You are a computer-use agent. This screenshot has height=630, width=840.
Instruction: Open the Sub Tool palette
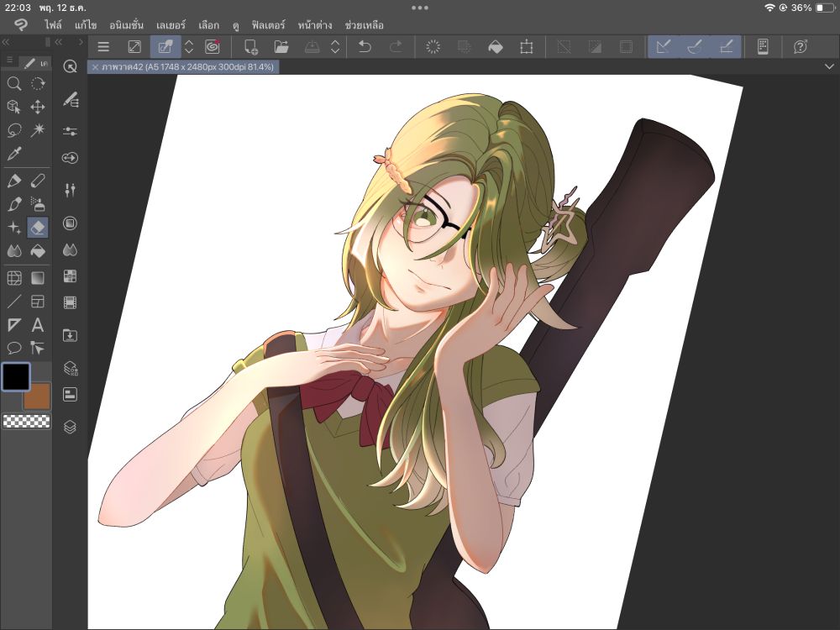point(71,100)
